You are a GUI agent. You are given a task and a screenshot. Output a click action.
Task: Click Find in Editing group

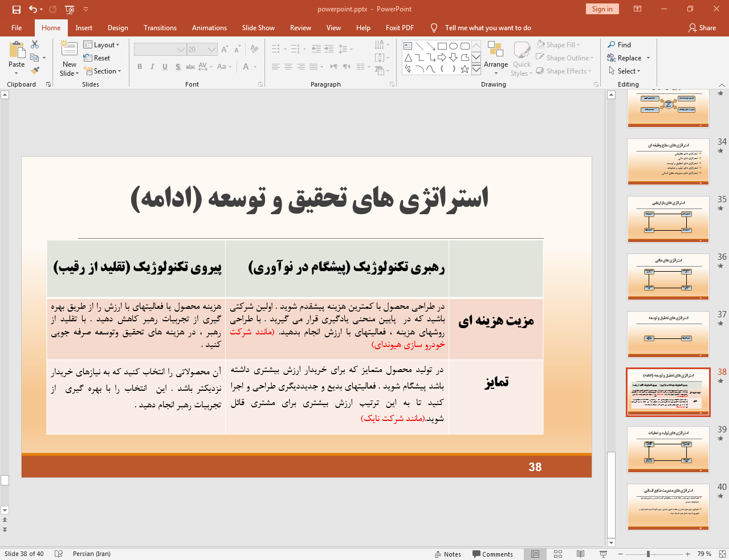click(x=619, y=44)
